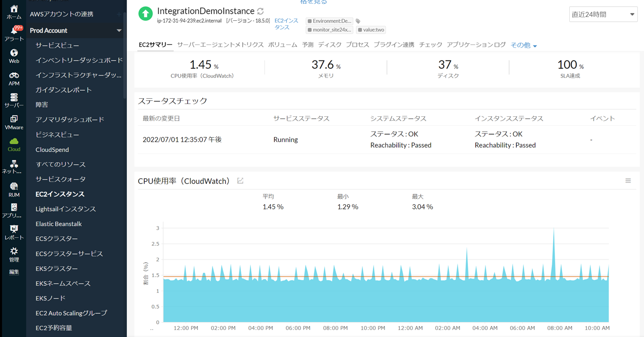
Task: Click the 8 AM peak on CPU chart
Action: (554, 229)
